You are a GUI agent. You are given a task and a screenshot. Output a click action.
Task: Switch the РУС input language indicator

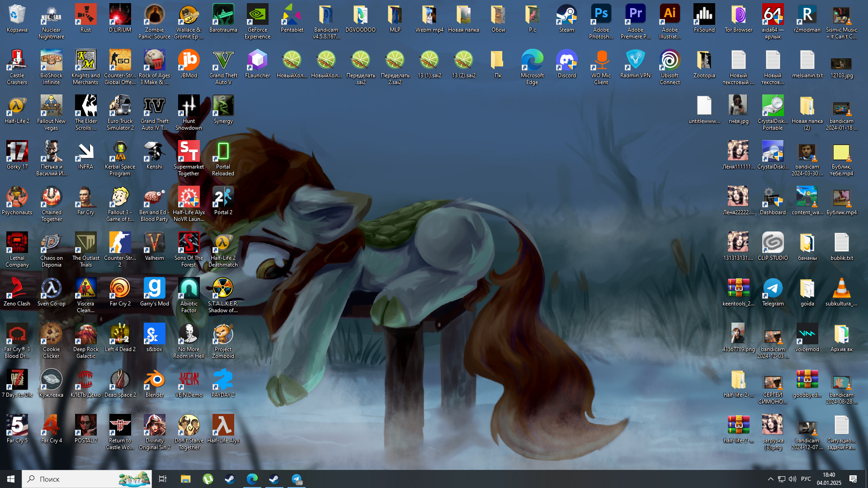806,479
